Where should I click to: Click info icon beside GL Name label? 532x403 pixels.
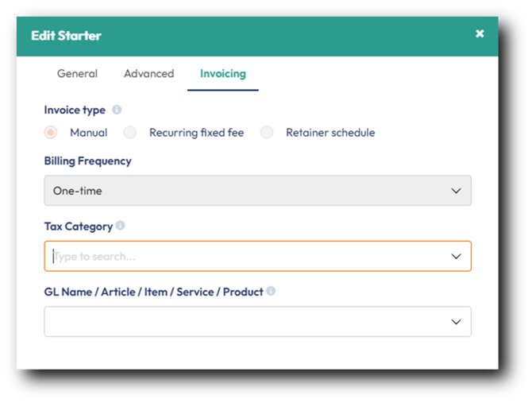click(x=271, y=292)
